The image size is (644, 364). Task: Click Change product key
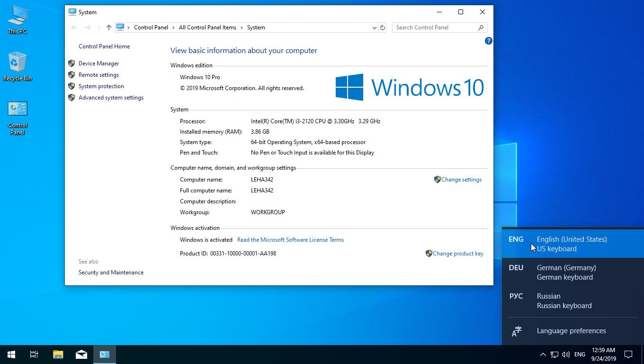coord(458,254)
